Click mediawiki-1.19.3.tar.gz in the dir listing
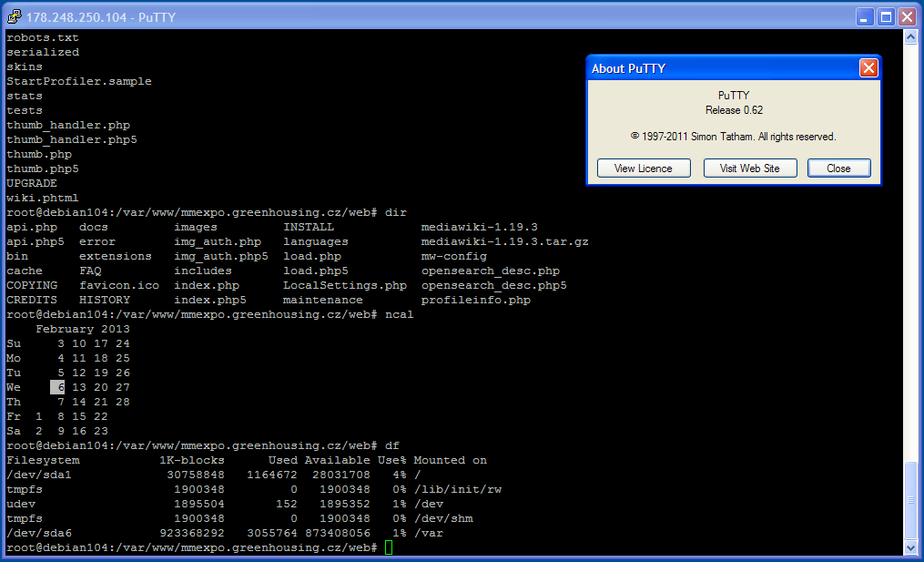924x562 pixels. click(504, 241)
